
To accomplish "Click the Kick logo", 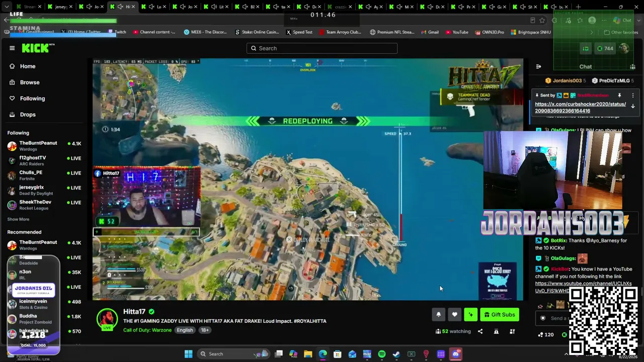I will coord(38,48).
